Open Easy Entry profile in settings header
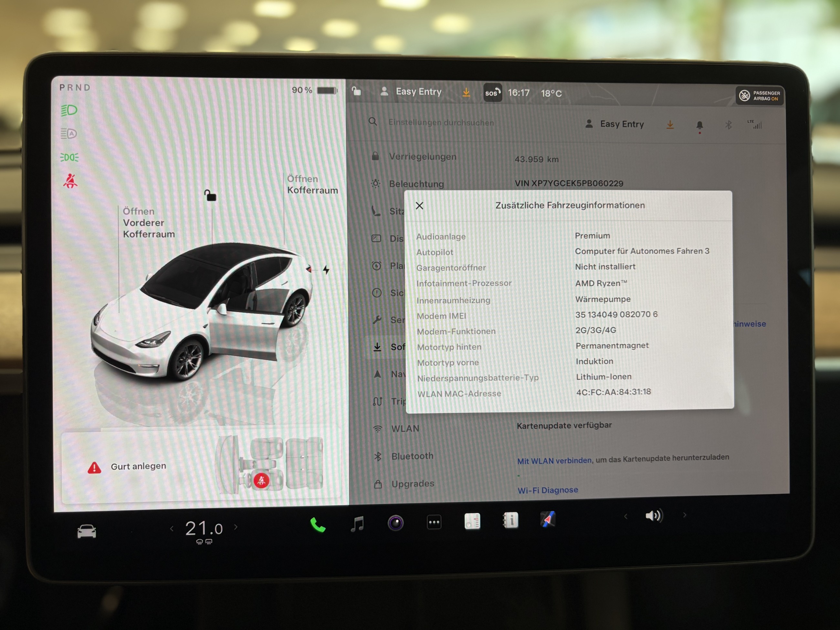840x630 pixels. (614, 124)
